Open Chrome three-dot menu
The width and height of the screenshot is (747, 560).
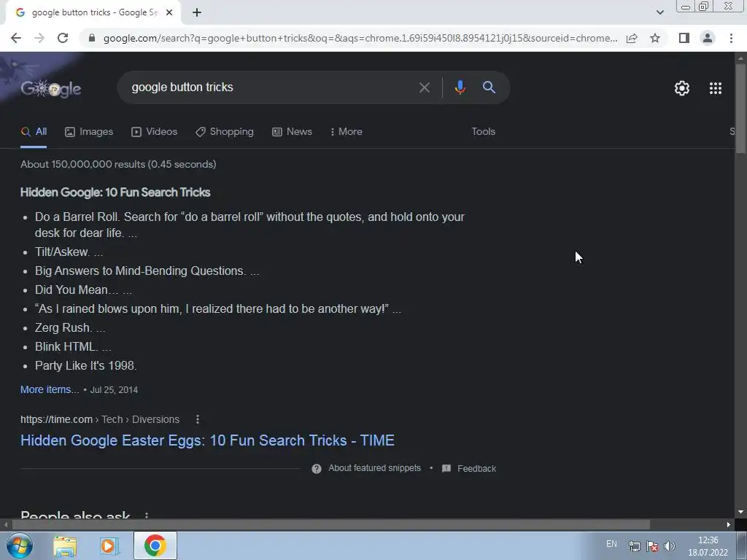click(731, 38)
